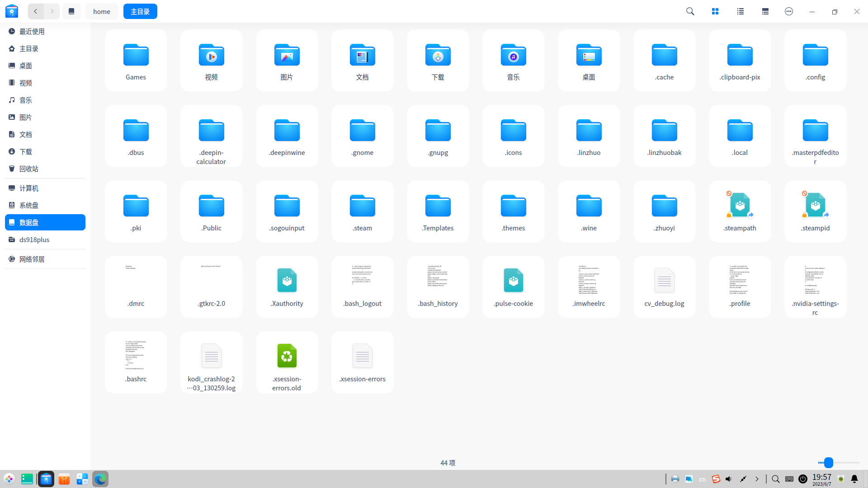The width and height of the screenshot is (868, 488).
Task: Open the disk icon beside navigation arrows
Action: [71, 11]
